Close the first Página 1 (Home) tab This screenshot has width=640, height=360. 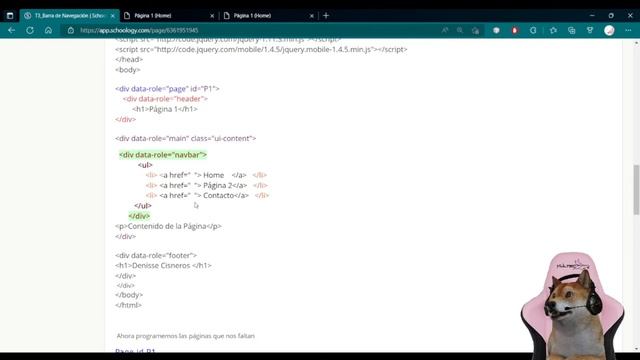coord(212,16)
